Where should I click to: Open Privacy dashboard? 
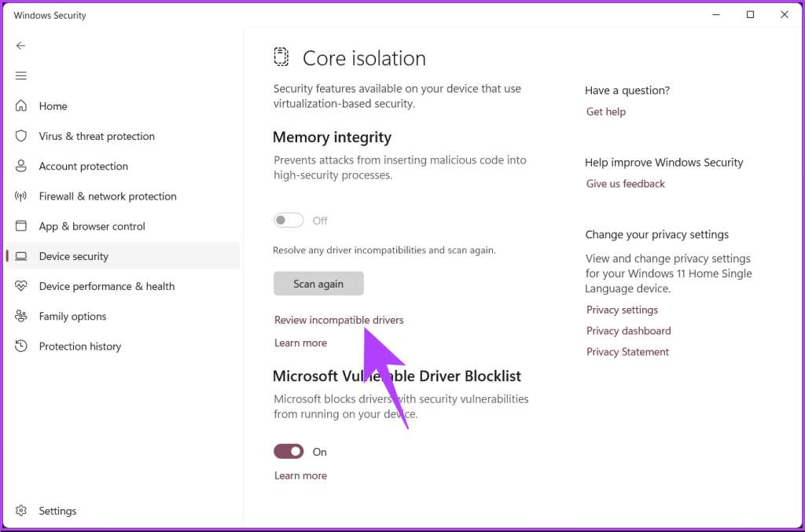[x=628, y=330]
